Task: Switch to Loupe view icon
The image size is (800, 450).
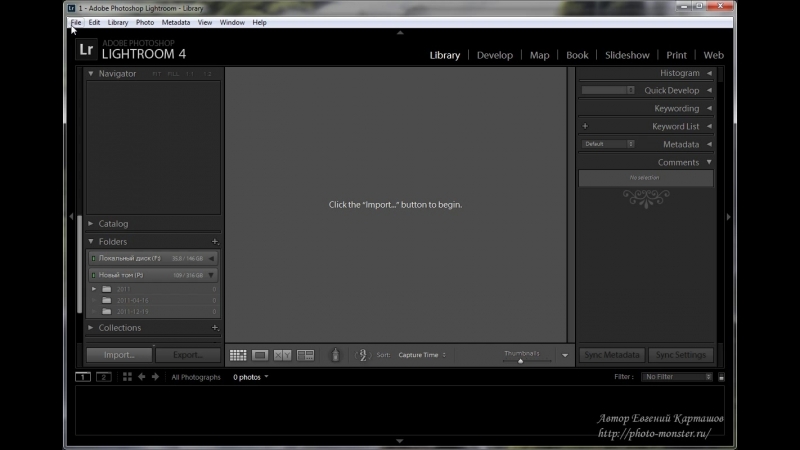Action: 260,355
